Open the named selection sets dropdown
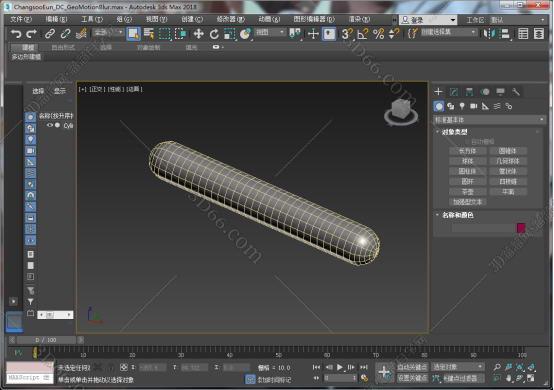554x390 pixels. coord(448,32)
